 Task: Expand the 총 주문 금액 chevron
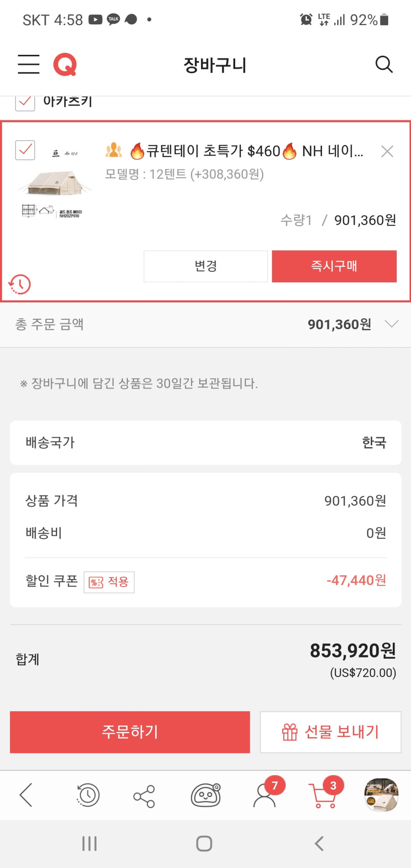(392, 324)
